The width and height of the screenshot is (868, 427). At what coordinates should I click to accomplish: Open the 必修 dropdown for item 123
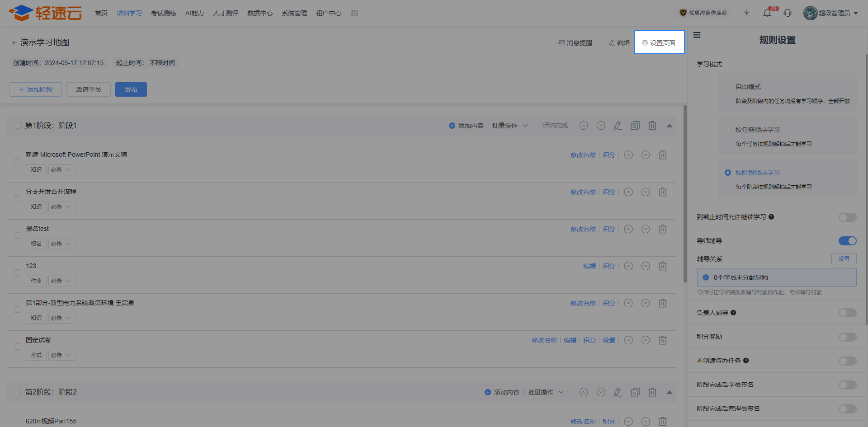[x=61, y=281]
